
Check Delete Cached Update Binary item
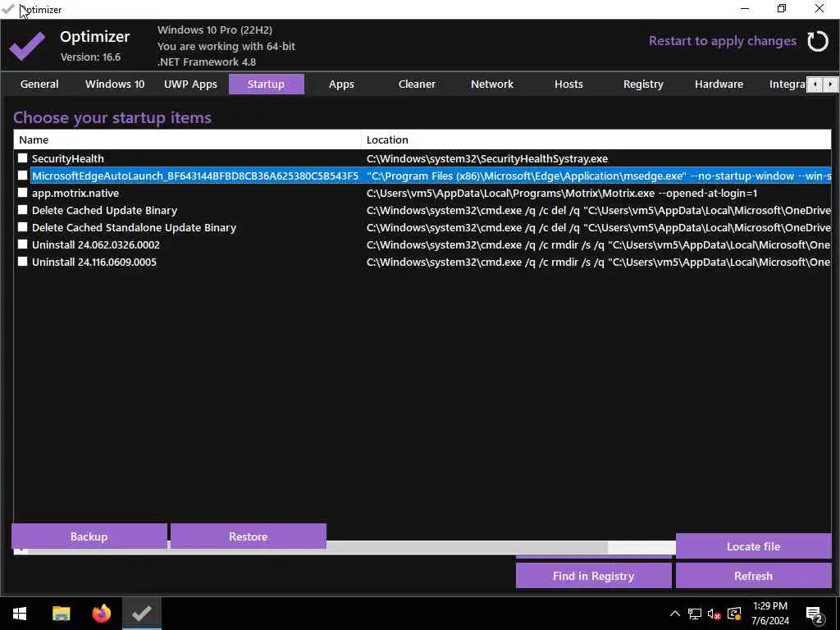[22, 209]
